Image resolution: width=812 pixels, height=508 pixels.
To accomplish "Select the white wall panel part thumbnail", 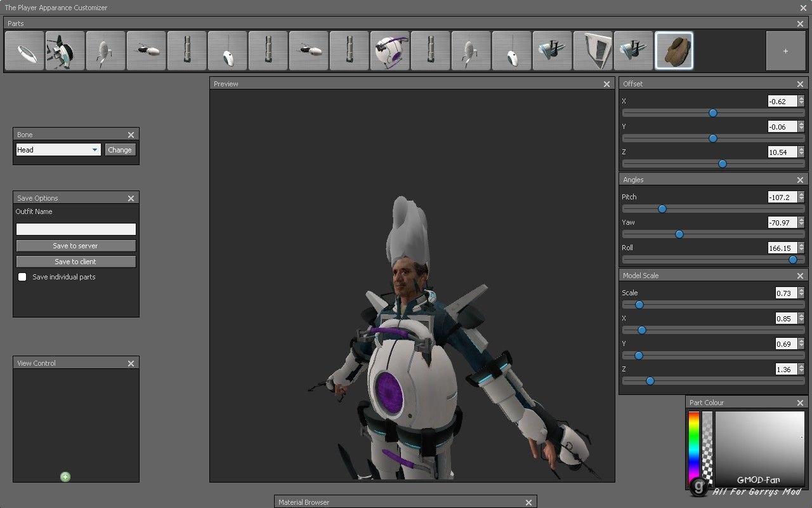I will (x=593, y=51).
